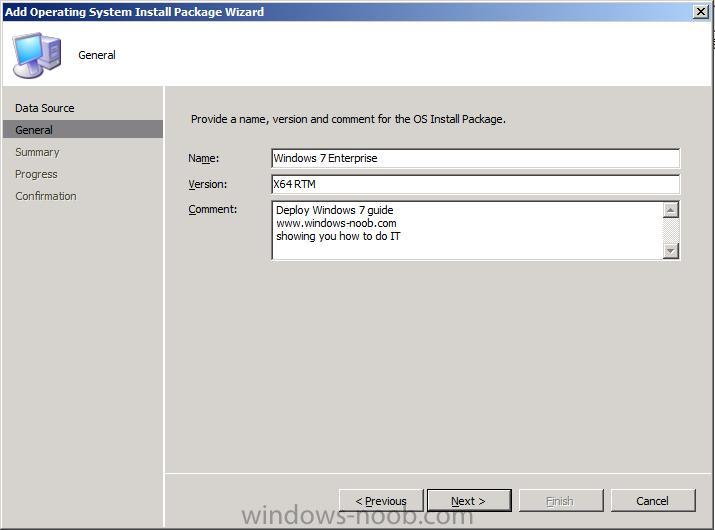This screenshot has width=715, height=530.
Task: Click the wizard title bar text
Action: pos(134,12)
